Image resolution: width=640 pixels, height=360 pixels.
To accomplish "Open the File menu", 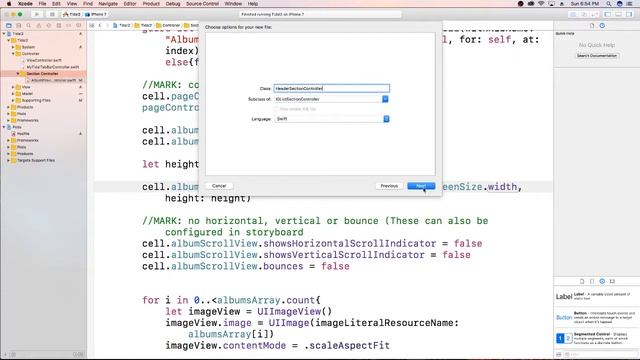I will pos(42,4).
